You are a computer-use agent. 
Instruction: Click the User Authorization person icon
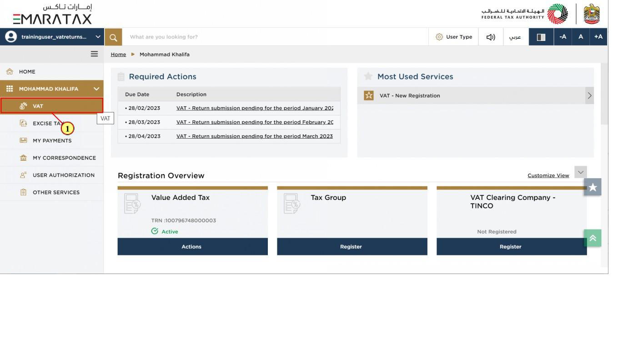(x=23, y=175)
